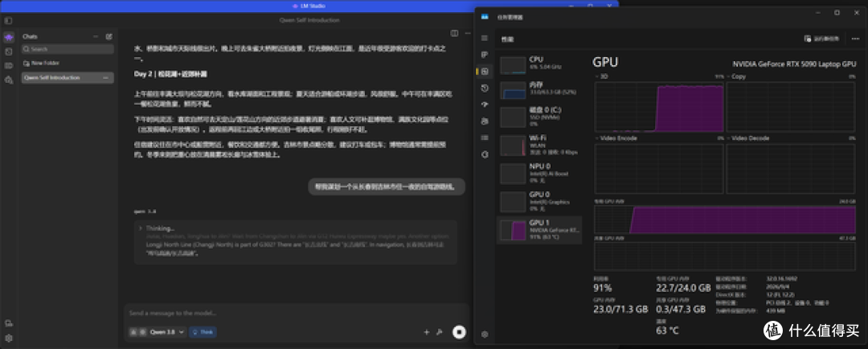This screenshot has height=349, width=868.
Task: Open the Processes page icon in Task Manager
Action: point(485,55)
